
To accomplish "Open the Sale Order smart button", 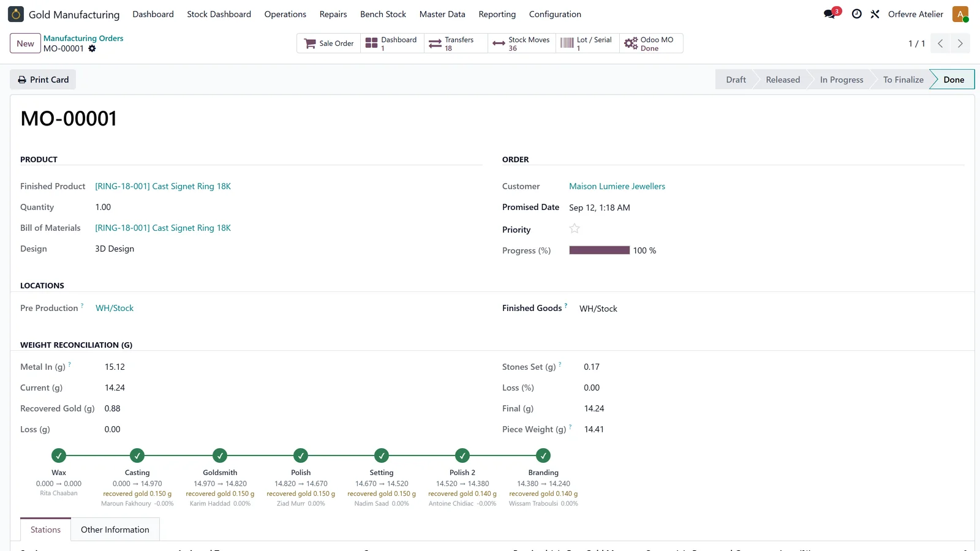I will coord(329,43).
